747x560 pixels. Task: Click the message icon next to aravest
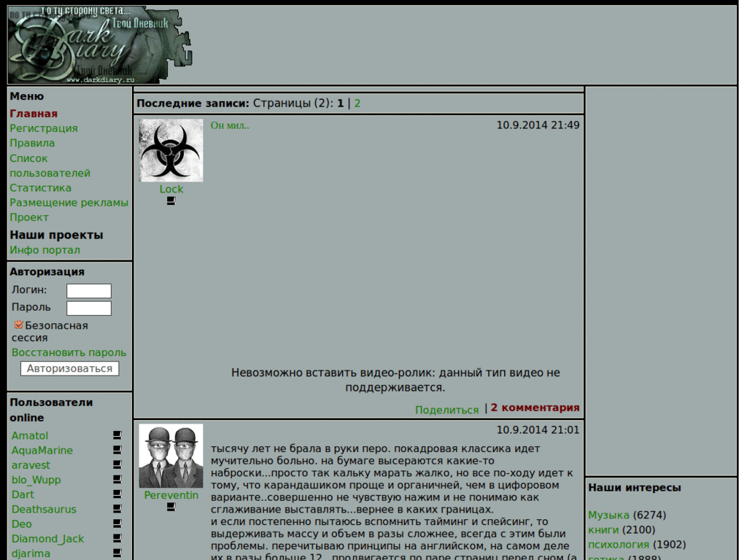pos(117,464)
